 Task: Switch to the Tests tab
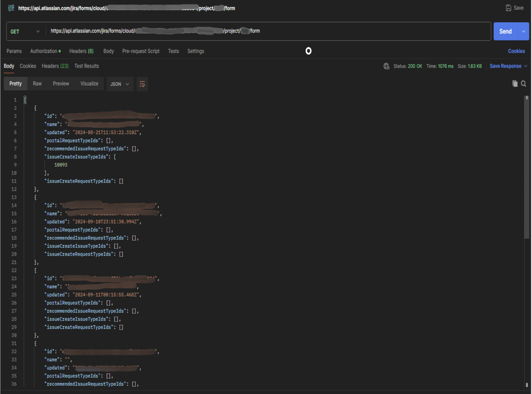click(173, 51)
